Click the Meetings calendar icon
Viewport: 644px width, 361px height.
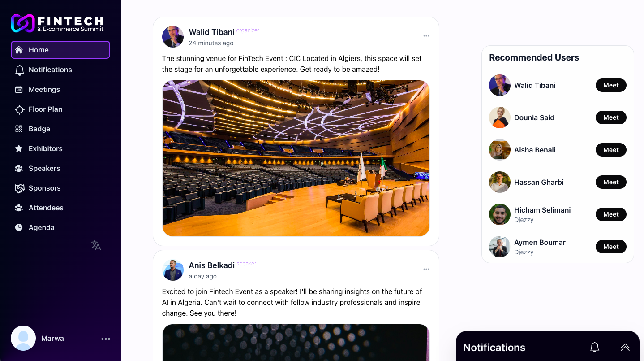(x=19, y=90)
